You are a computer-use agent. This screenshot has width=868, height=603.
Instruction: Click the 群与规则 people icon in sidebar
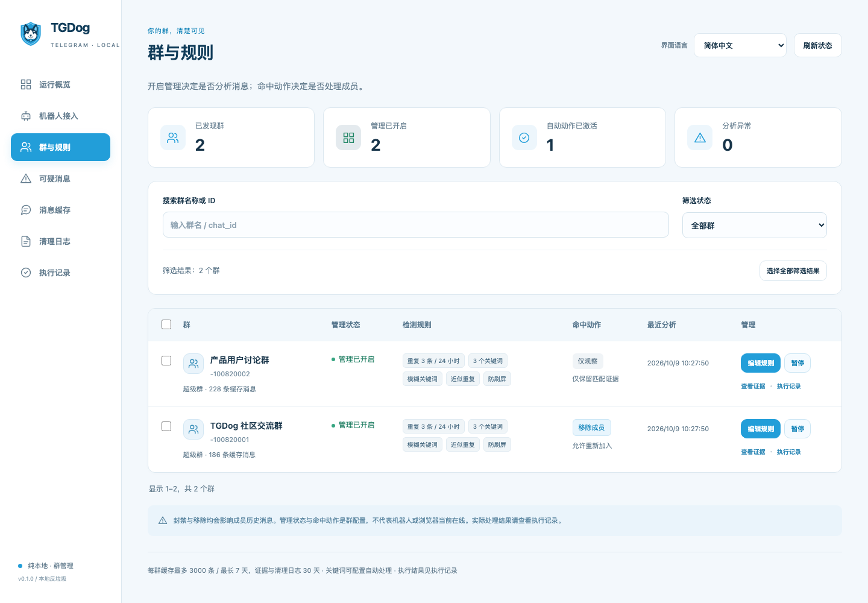pos(26,147)
